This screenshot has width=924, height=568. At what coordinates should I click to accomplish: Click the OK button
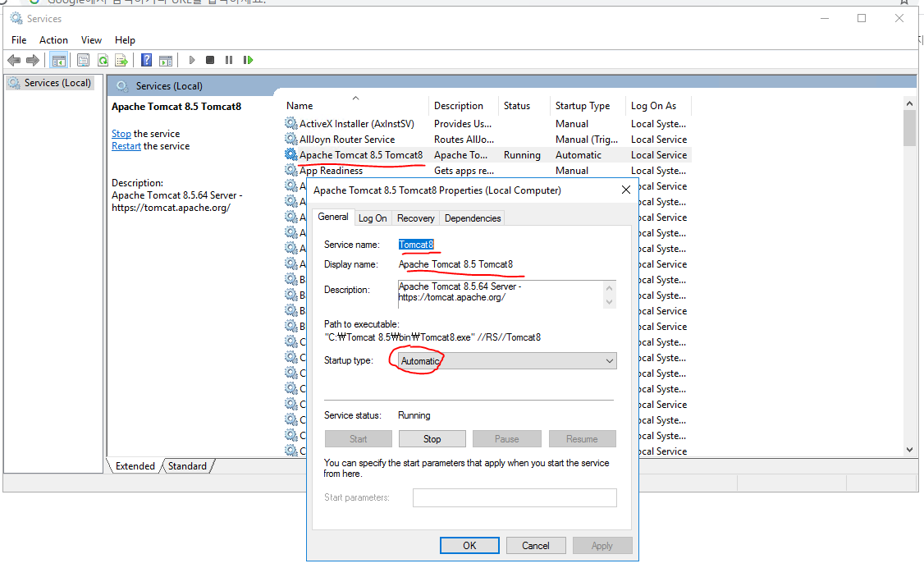pos(469,546)
